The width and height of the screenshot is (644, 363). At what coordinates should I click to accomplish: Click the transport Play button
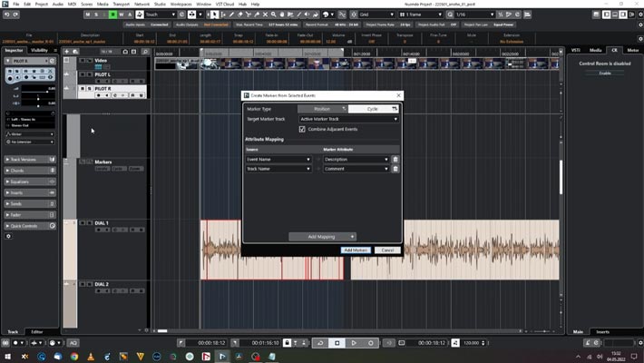pos(354,343)
